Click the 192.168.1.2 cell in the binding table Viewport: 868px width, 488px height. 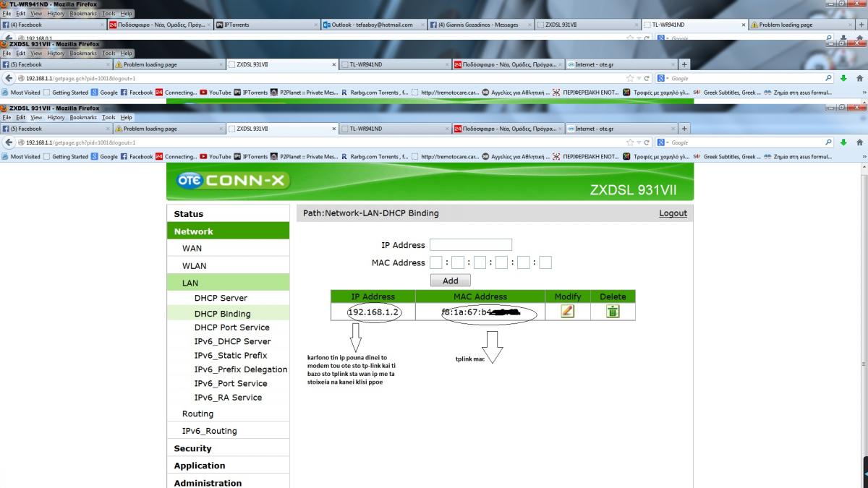click(373, 312)
